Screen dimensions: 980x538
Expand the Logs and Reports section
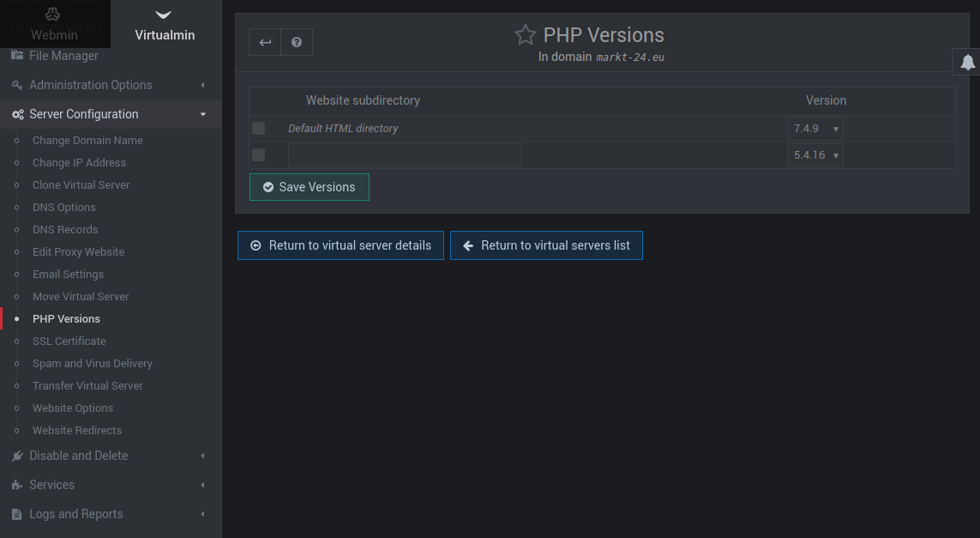click(77, 514)
